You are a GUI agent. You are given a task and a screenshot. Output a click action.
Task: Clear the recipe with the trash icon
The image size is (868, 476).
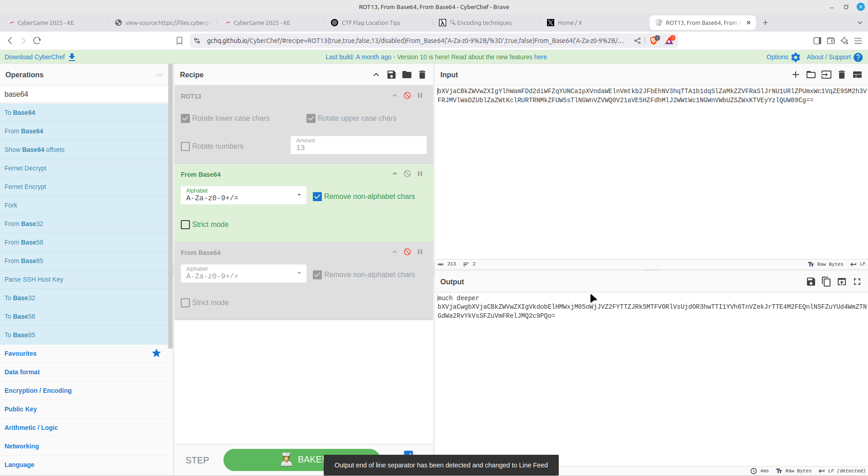tap(422, 75)
